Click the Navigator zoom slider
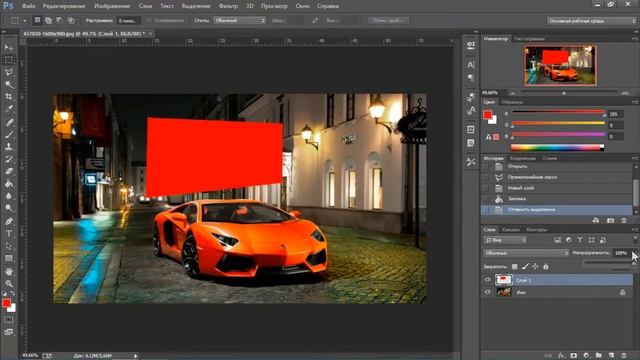Image resolution: width=640 pixels, height=360 pixels. (x=569, y=93)
